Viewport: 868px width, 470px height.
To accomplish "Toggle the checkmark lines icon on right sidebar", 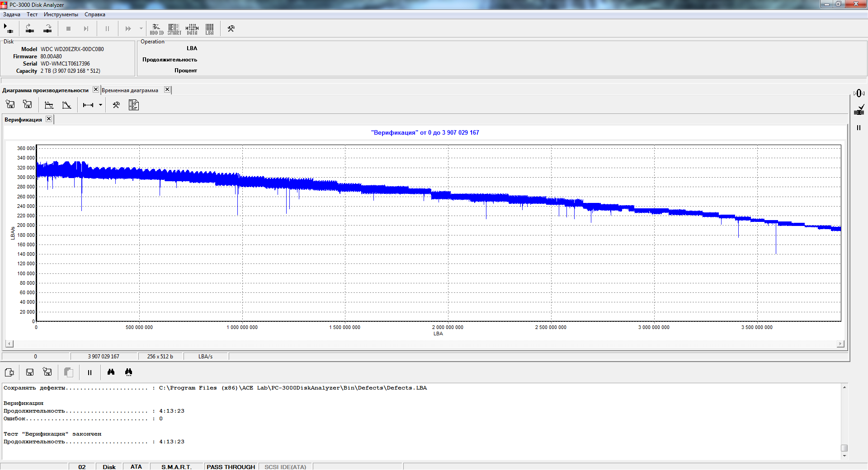I will (x=859, y=110).
